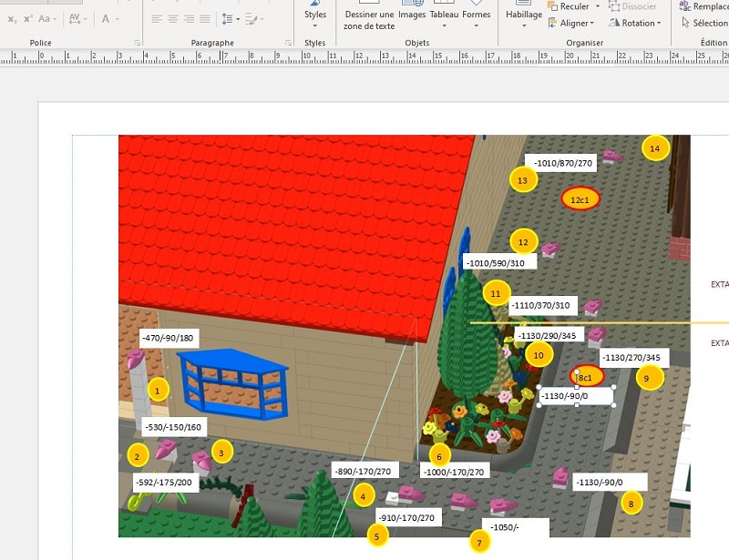This screenshot has width=729, height=560.
Task: Click the Dissocier button
Action: pos(632,6)
